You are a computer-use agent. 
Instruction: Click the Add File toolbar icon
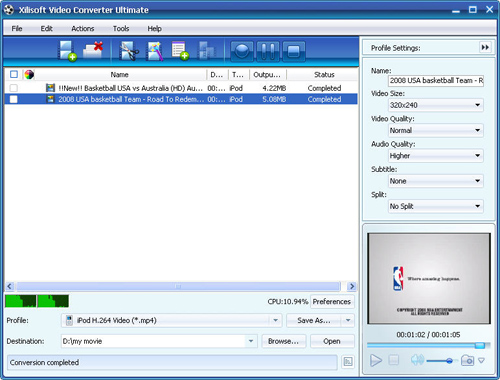[67, 51]
